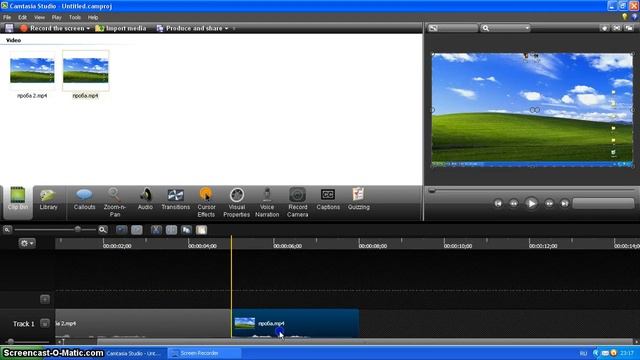Select the проба.mp4 thumbnail in Clip Bin
The image size is (640, 360).
click(x=86, y=70)
